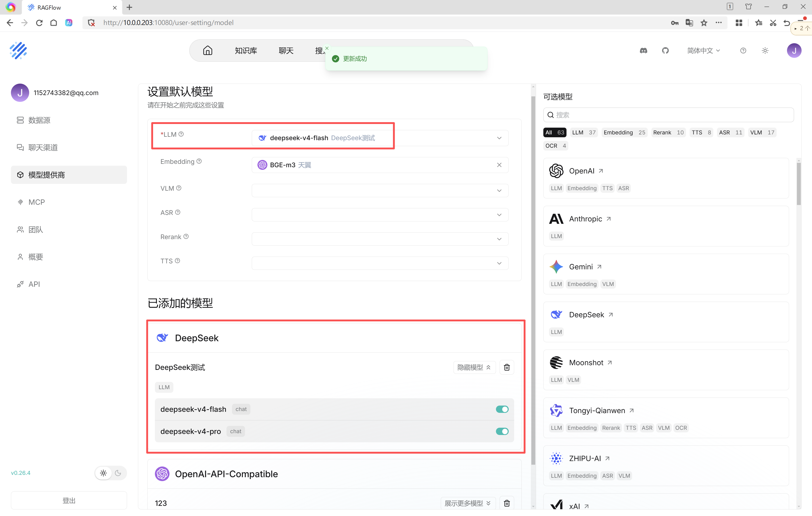Clear the BGE-m3 Embedding selection
This screenshot has height=516, width=812.
click(499, 165)
